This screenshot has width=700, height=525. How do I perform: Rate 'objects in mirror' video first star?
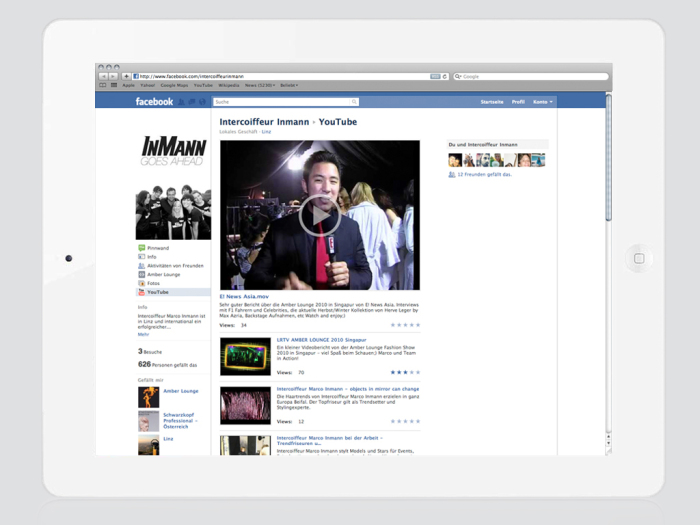coord(393,421)
